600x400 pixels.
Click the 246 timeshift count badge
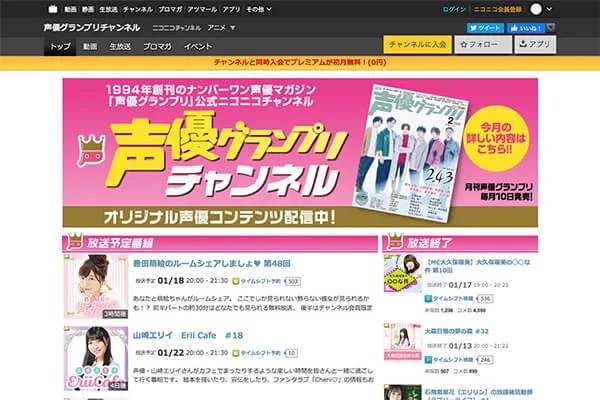pyautogui.click(x=485, y=360)
